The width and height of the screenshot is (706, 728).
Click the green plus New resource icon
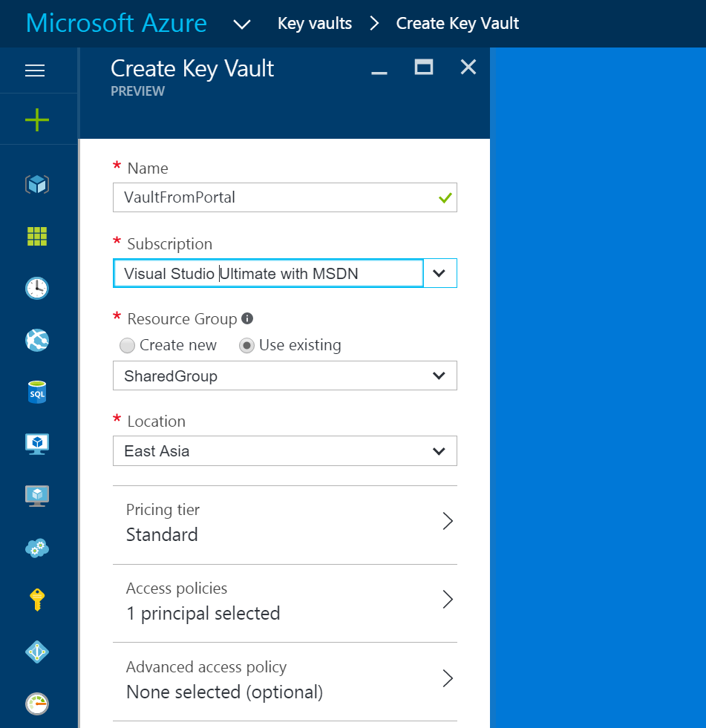pos(36,120)
